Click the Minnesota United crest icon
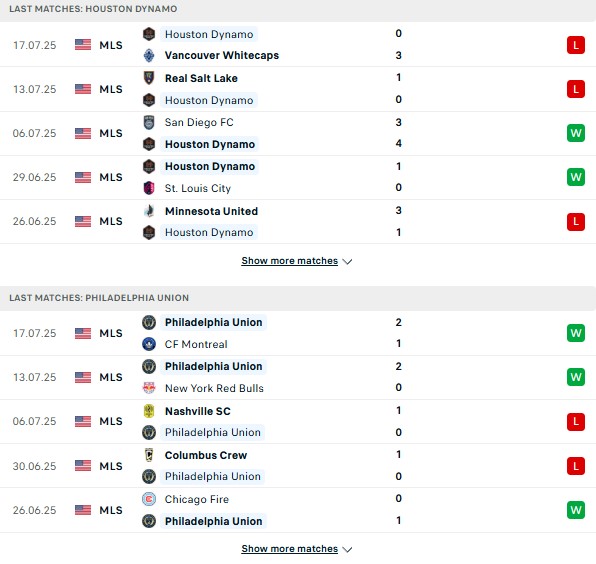 149,211
